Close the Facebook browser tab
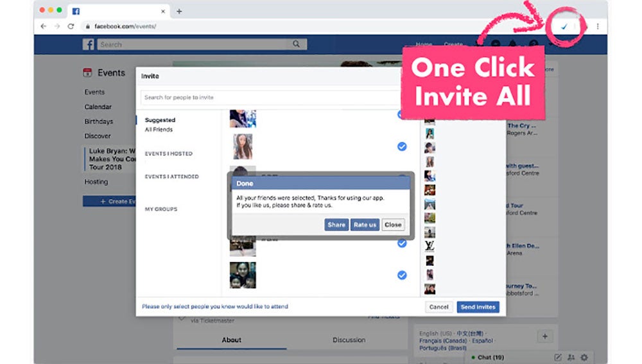Viewport: 642px width, 364px height. 163,12
